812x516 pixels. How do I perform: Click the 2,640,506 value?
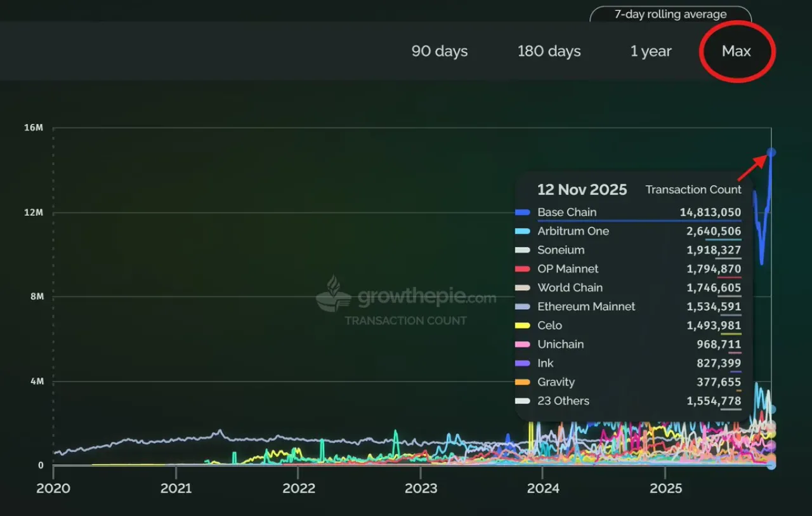click(714, 232)
